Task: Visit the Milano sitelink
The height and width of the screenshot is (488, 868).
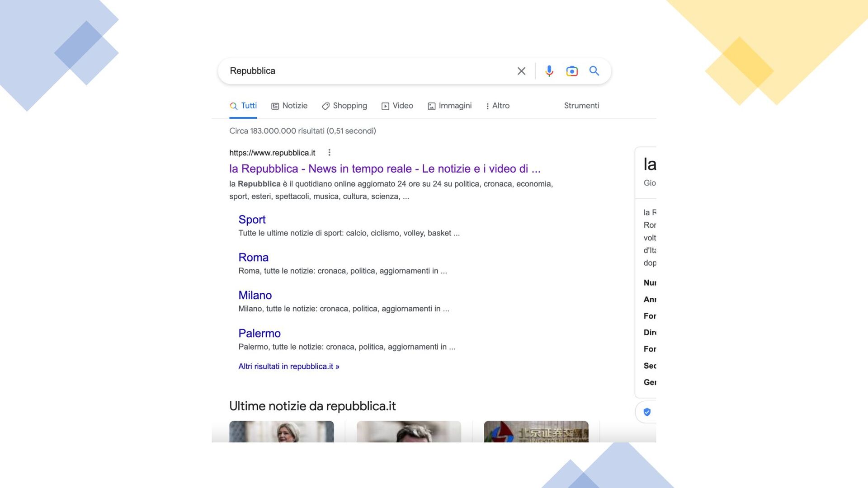Action: point(255,296)
